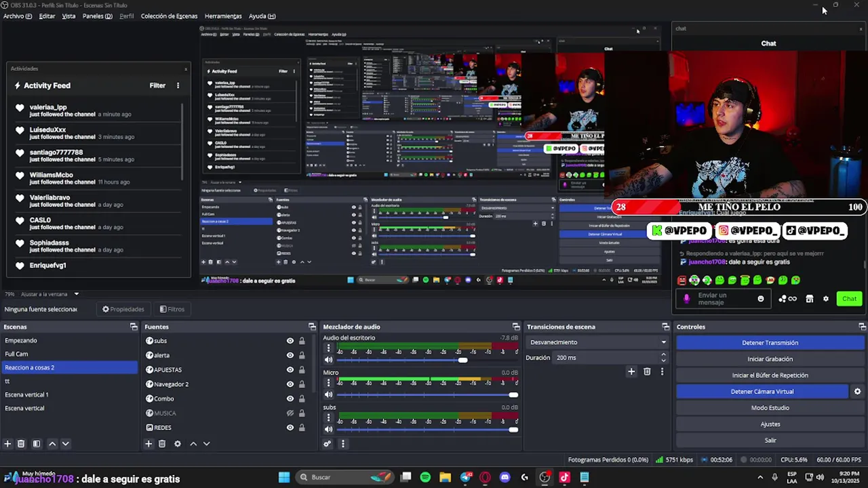Open the Paneles menu
The height and width of the screenshot is (488, 868).
tap(97, 16)
